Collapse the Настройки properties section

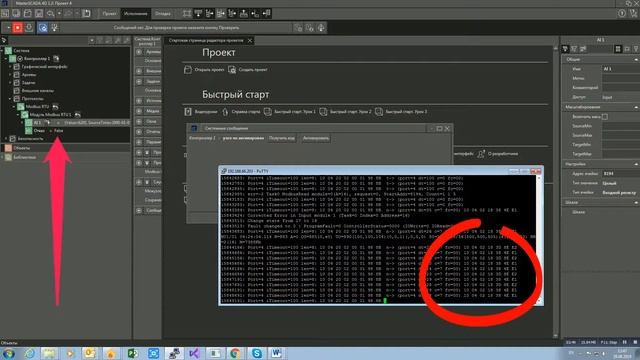point(636,164)
